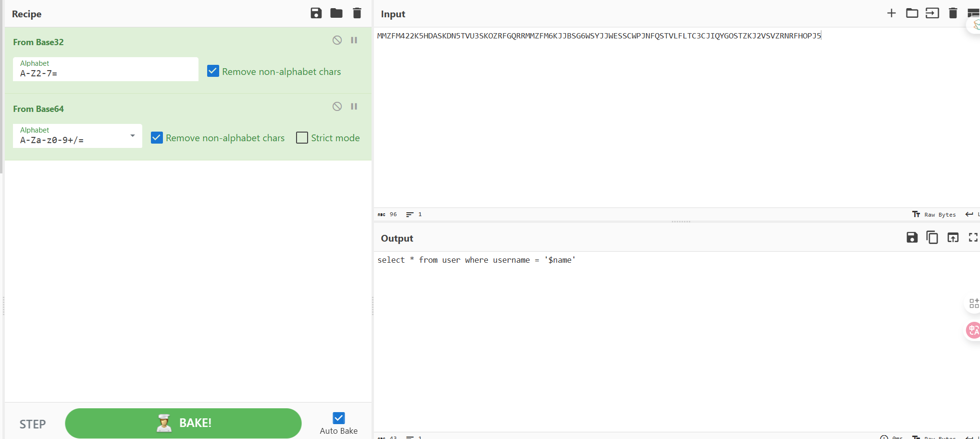Image resolution: width=980 pixels, height=439 pixels.
Task: Copy output to clipboard
Action: pos(932,237)
